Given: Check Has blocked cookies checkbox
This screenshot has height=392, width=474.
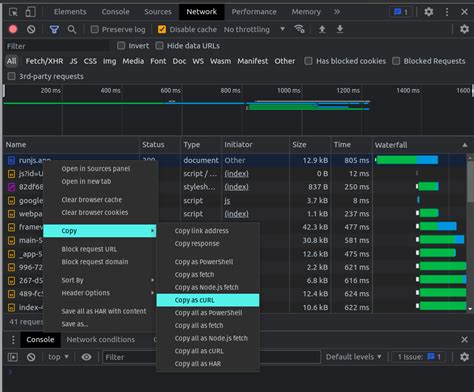Looking at the screenshot, I should coord(308,61).
